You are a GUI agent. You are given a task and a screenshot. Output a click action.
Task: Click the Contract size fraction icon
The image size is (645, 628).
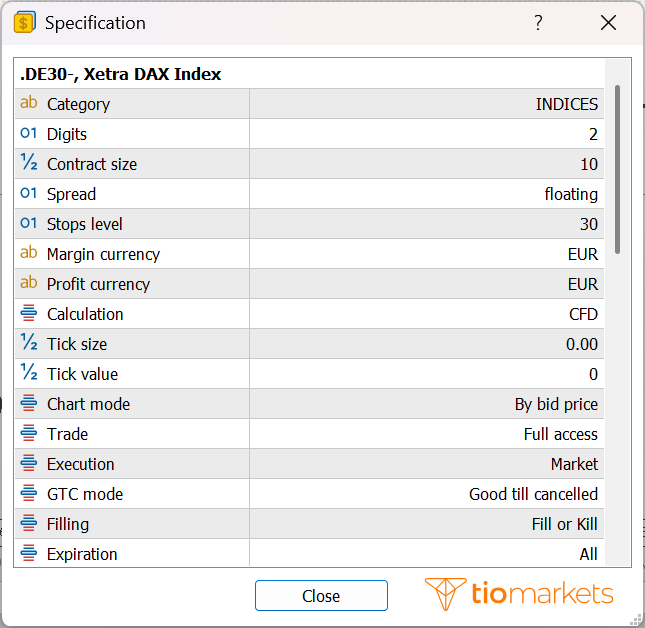tap(29, 162)
